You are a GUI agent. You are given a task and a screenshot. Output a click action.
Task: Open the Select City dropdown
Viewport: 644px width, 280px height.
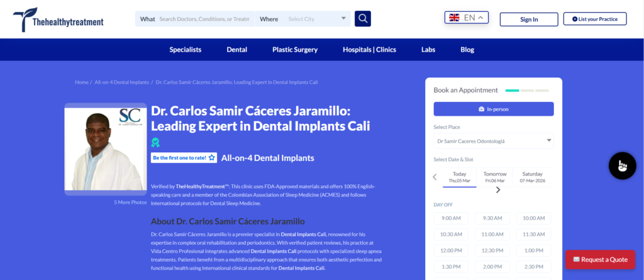[x=317, y=19]
